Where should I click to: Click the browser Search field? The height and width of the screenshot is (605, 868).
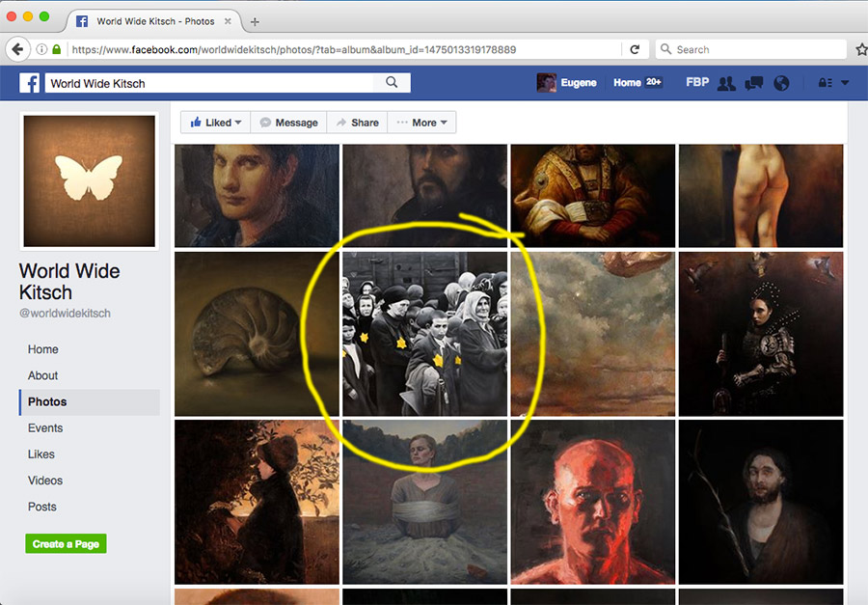750,49
